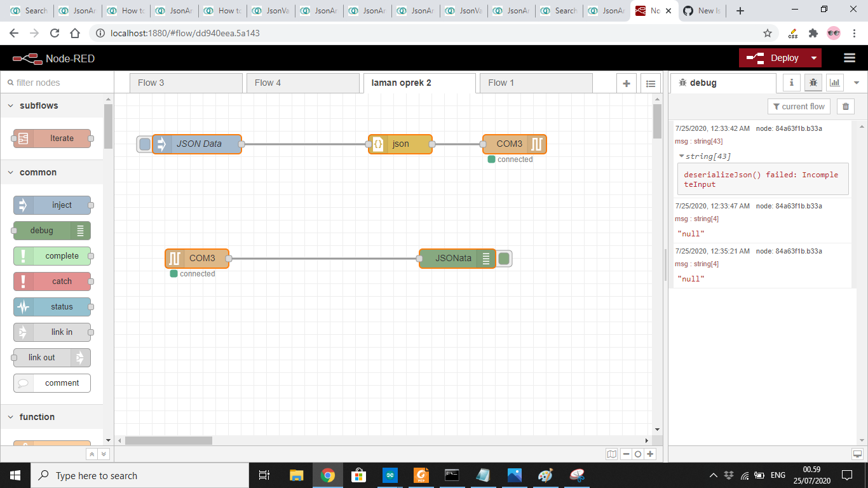Switch to the Flow 3 tab
The width and height of the screenshot is (868, 488).
186,83
